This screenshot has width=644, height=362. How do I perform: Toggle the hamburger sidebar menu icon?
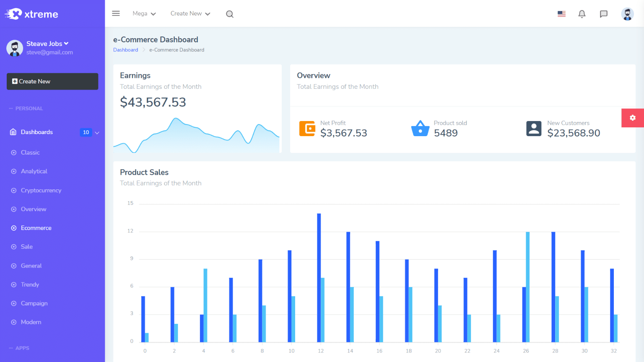(x=116, y=13)
